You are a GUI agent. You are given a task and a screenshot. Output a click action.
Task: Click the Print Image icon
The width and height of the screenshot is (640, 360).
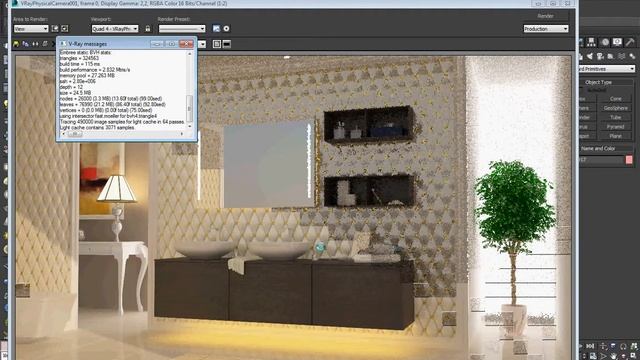[x=45, y=44]
